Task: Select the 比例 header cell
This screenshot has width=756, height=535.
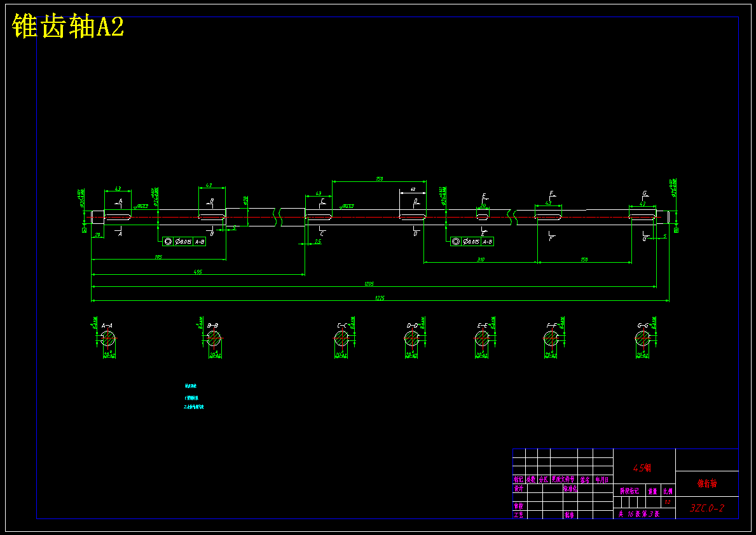Action: pyautogui.click(x=668, y=491)
